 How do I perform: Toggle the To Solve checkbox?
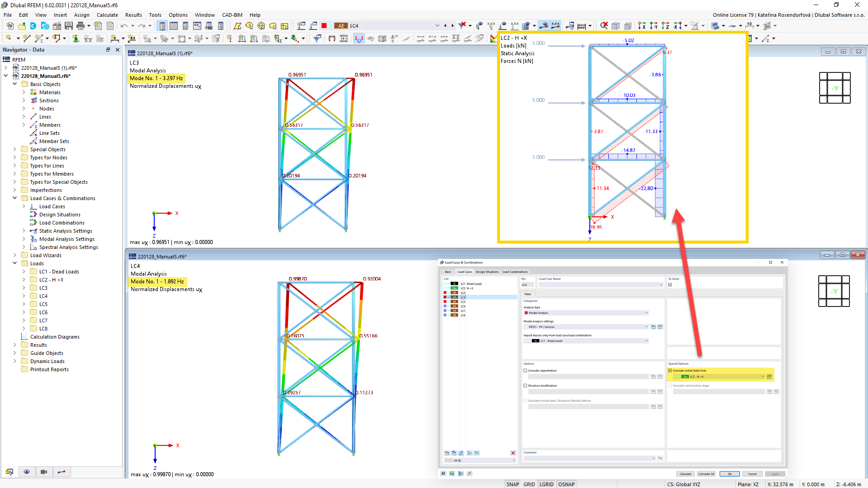(x=670, y=285)
